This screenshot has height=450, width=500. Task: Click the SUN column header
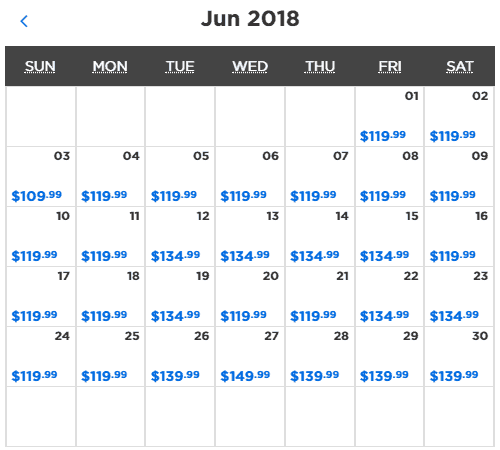(40, 66)
